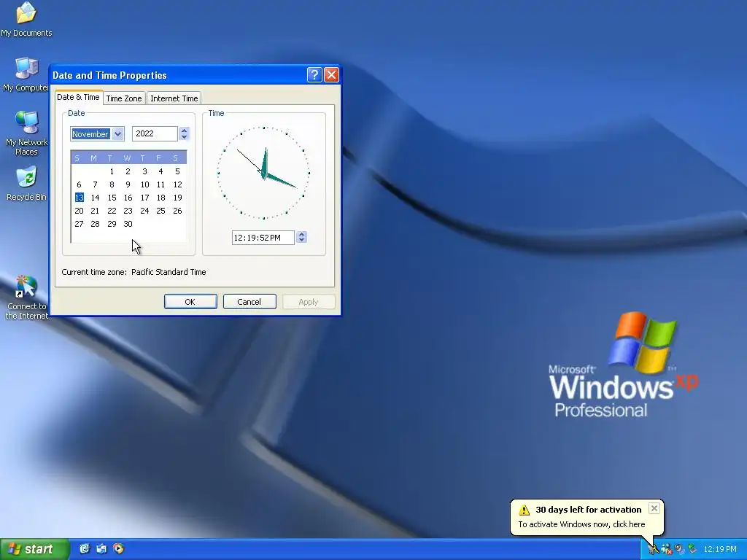Select day 6 in the calendar
Image resolution: width=747 pixels, height=560 pixels.
click(x=79, y=184)
